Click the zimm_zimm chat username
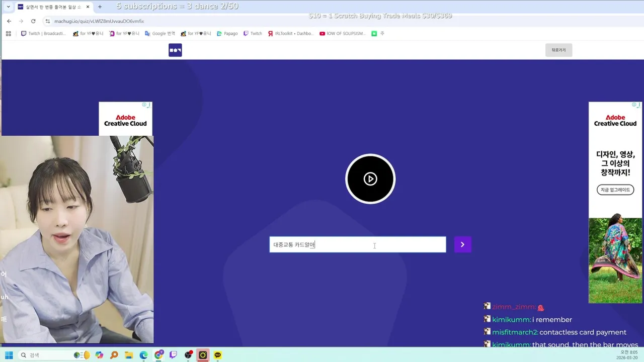 514,307
